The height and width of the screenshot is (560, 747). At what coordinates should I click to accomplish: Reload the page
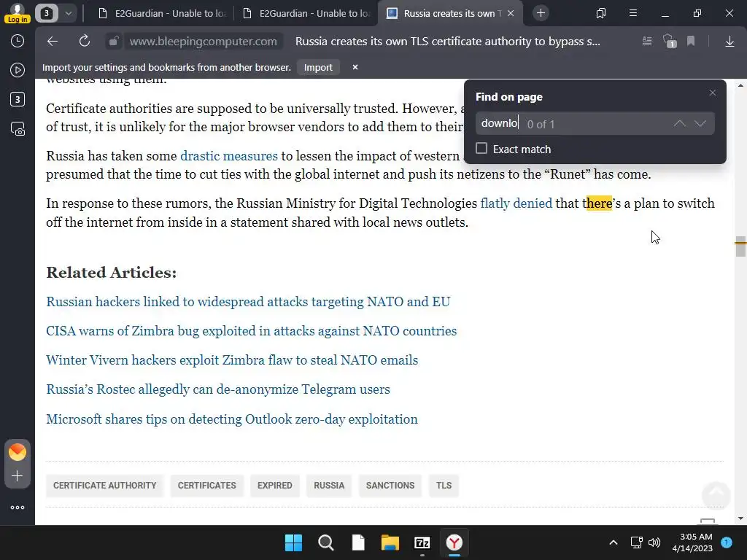coord(85,42)
